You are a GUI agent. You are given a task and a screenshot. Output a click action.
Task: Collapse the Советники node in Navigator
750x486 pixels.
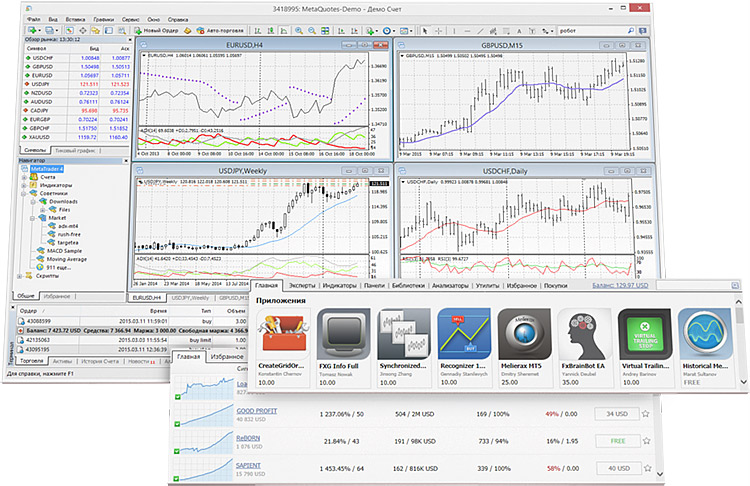[23, 194]
